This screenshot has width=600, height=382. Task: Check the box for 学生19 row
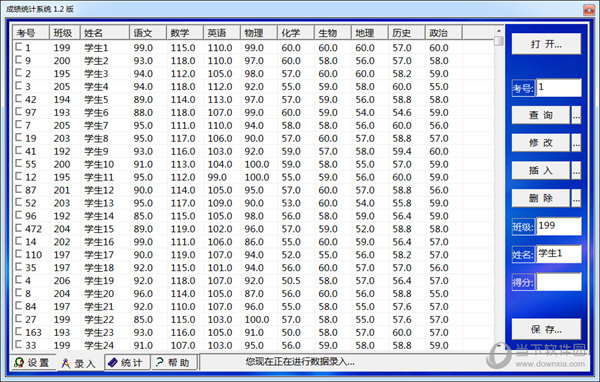click(18, 279)
